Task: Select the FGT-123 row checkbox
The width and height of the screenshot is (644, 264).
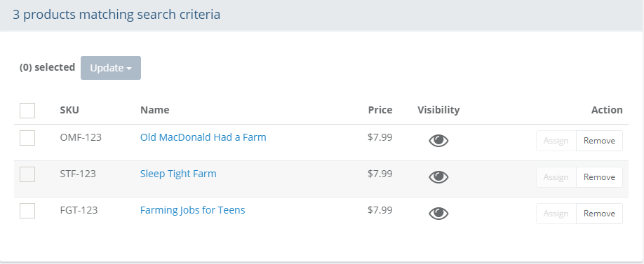Action: [x=27, y=211]
